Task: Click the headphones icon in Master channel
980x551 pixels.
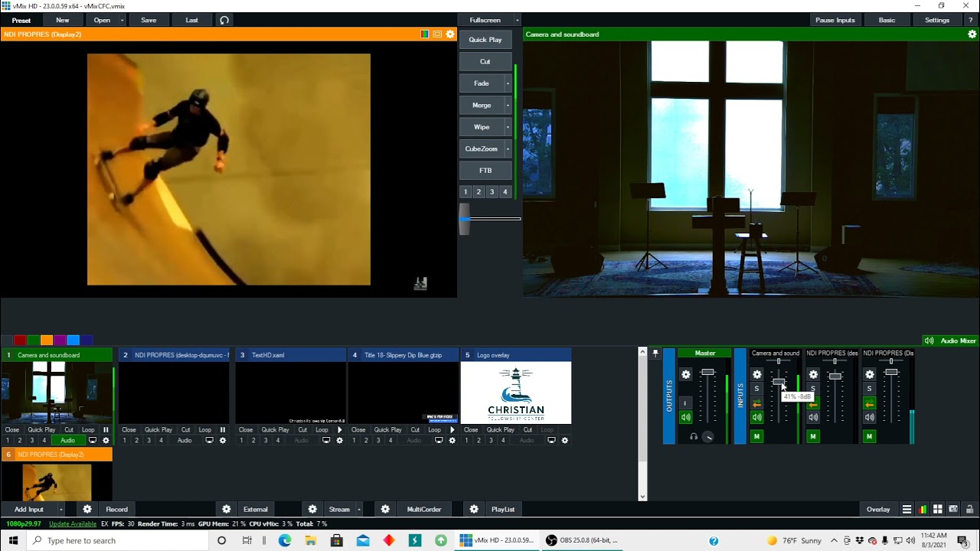Action: pyautogui.click(x=694, y=436)
